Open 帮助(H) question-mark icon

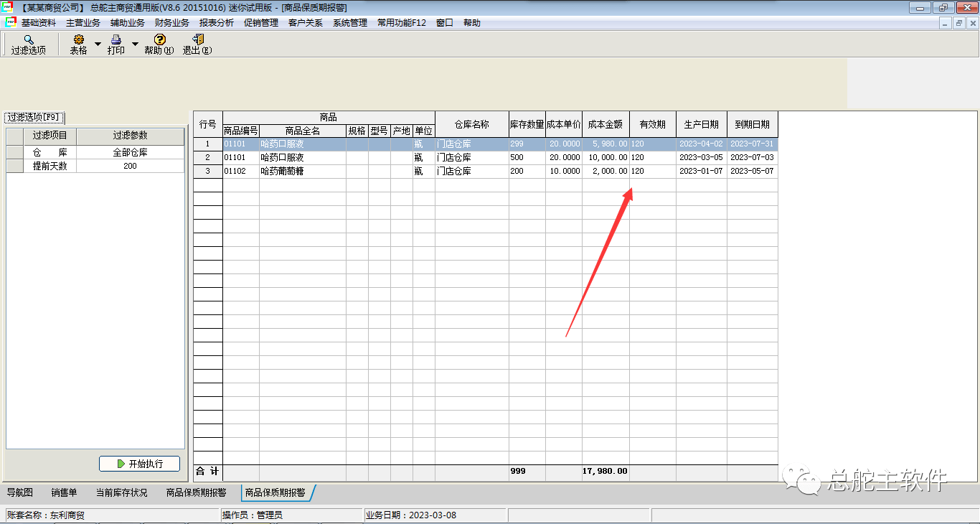click(159, 39)
